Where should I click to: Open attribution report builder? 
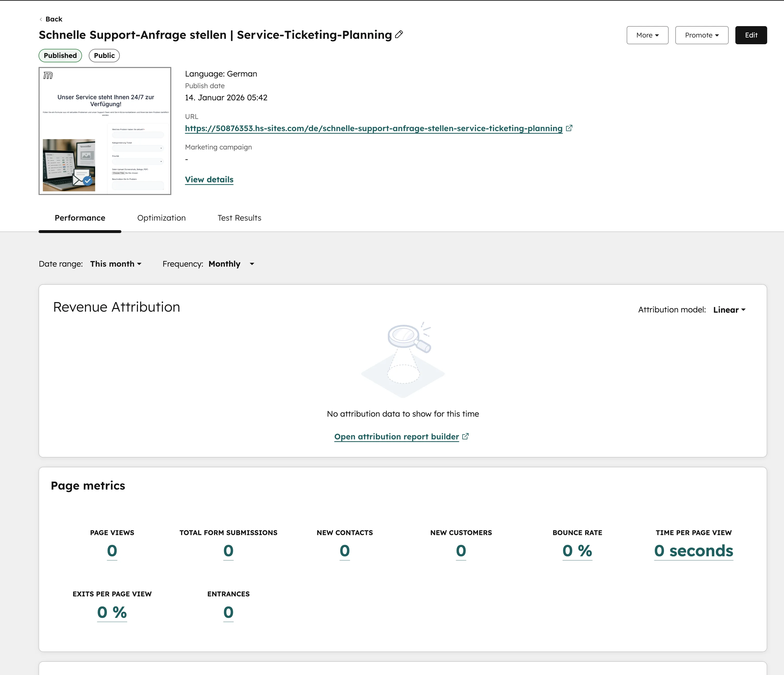click(396, 436)
